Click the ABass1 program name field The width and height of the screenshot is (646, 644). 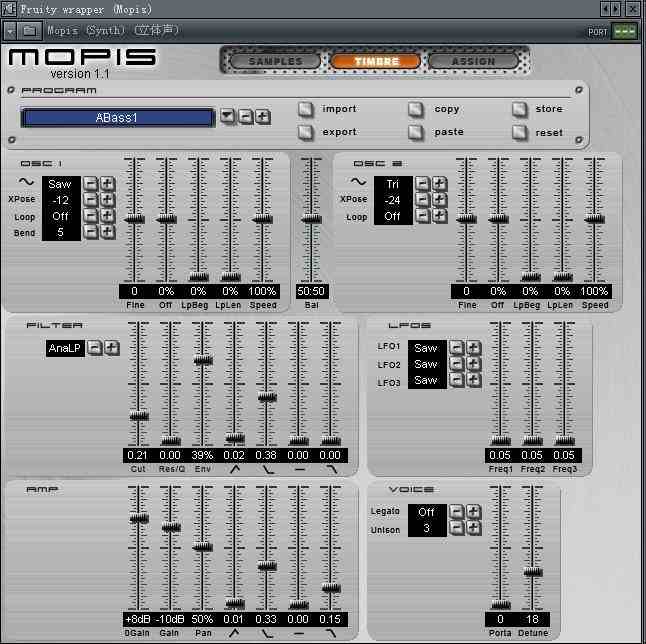pos(117,118)
